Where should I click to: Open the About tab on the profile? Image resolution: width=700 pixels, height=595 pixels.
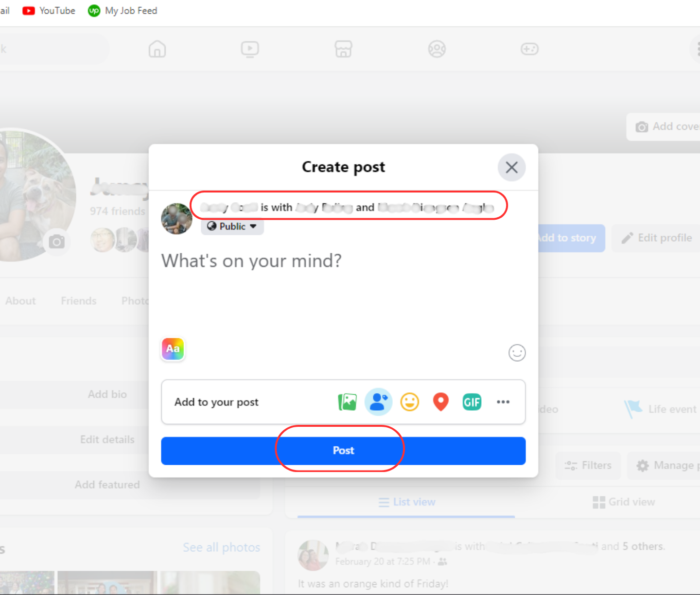[20, 301]
